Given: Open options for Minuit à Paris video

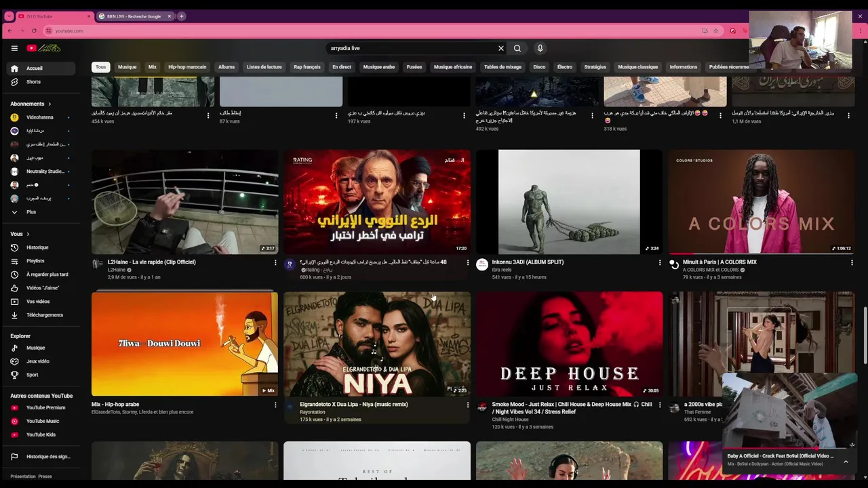Looking at the screenshot, I should click(852, 262).
